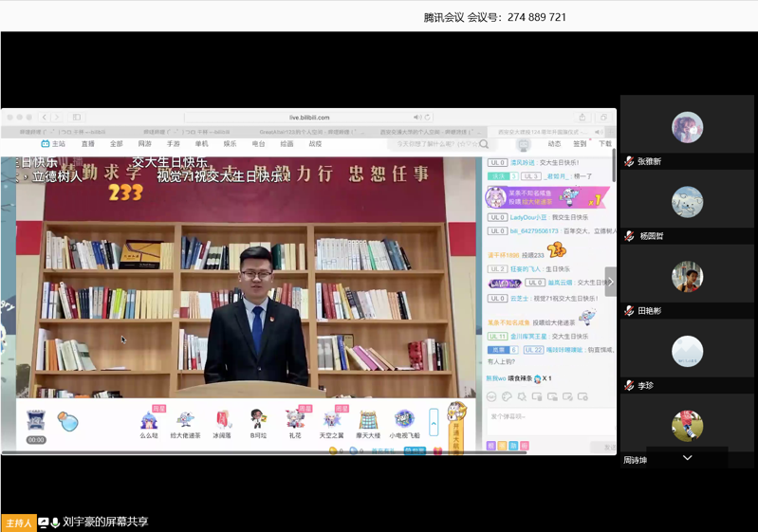Open the 手游 nav category
This screenshot has height=532, width=758.
(x=173, y=144)
